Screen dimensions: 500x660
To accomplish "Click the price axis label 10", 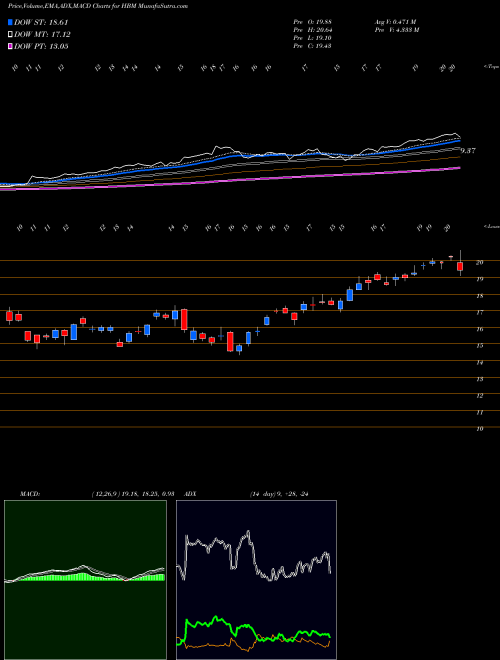I will (x=479, y=429).
